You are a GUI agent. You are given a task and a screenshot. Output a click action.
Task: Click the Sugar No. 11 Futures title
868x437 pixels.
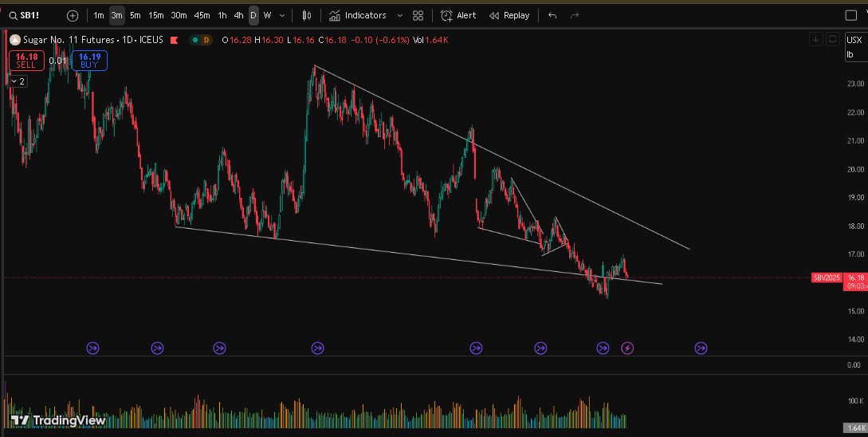coord(69,40)
